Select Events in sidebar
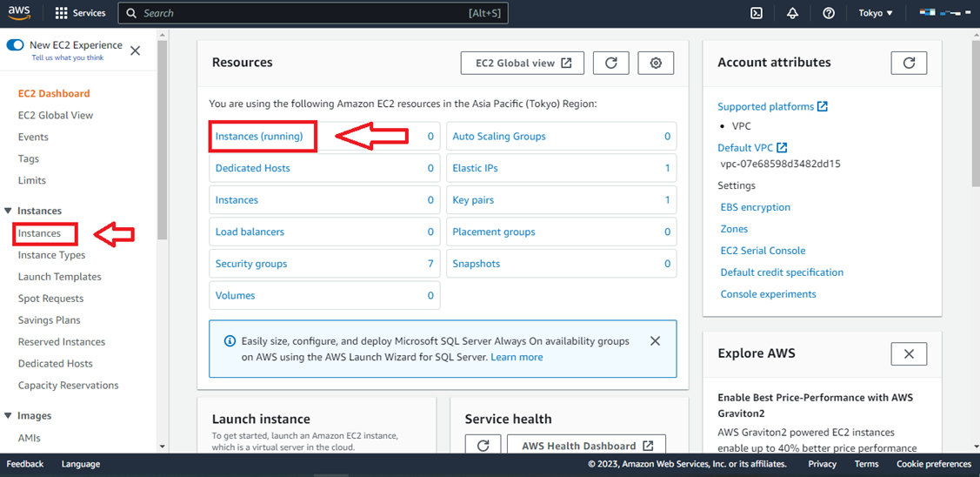Screen dimensions: 980x477 tap(33, 137)
